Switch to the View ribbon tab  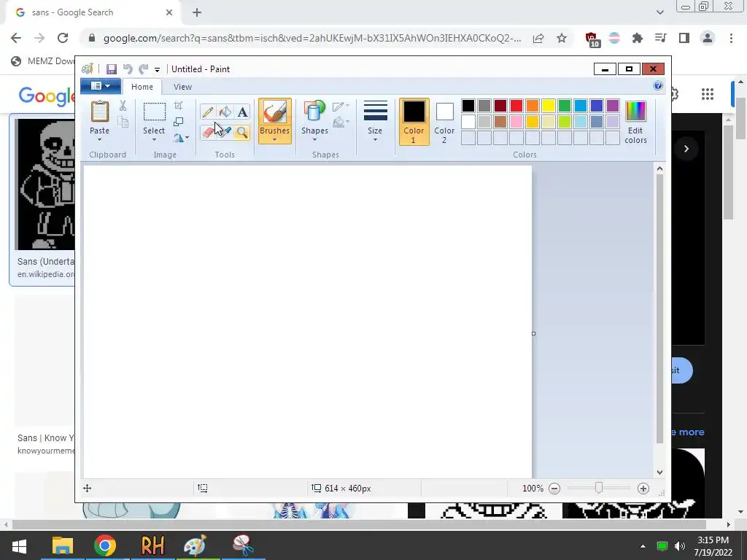point(182,87)
